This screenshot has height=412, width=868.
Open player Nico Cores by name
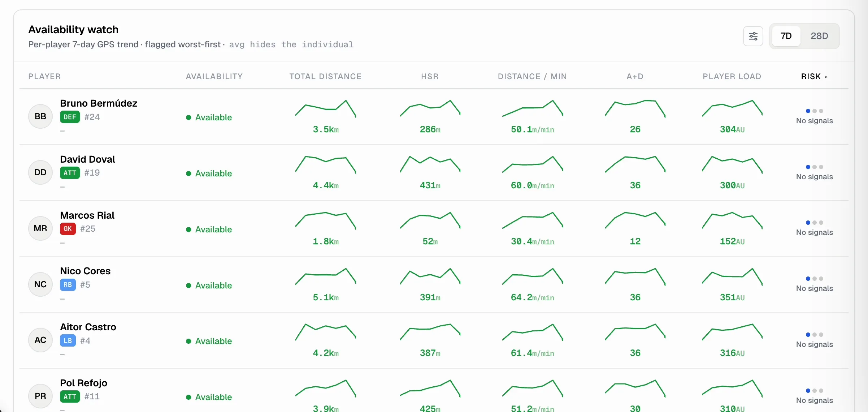(85, 271)
